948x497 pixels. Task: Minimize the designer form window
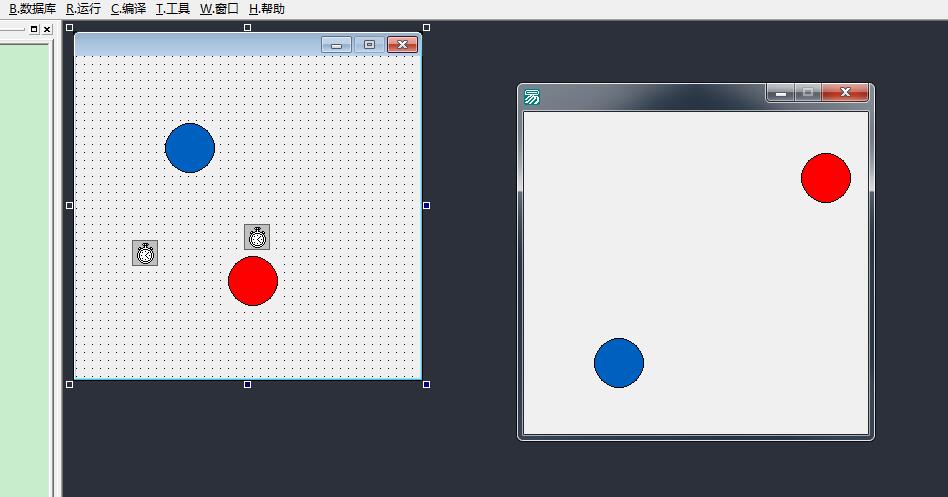[x=337, y=45]
